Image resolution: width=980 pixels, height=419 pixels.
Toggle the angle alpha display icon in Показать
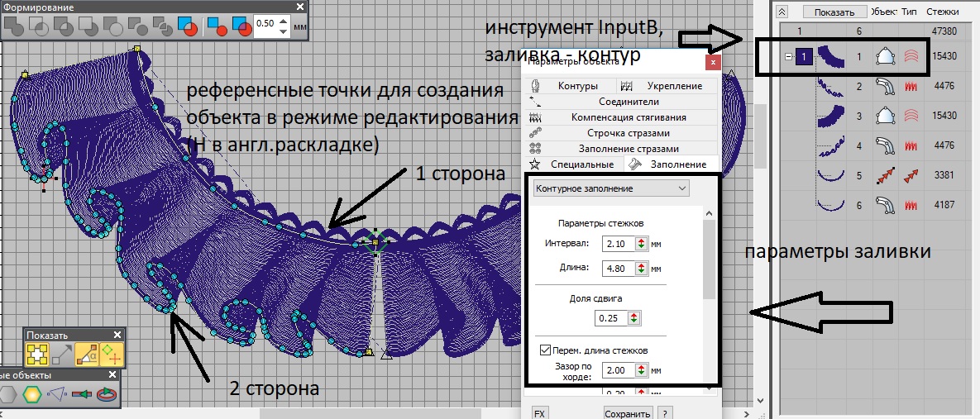[87, 355]
